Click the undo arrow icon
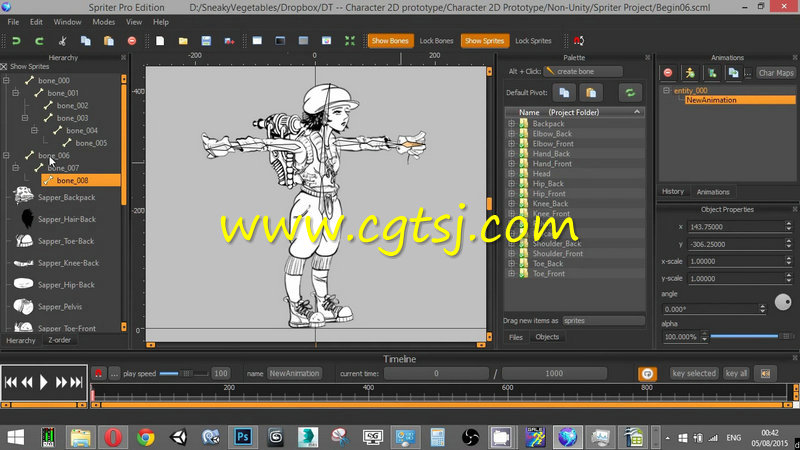The image size is (800, 450). (x=16, y=41)
